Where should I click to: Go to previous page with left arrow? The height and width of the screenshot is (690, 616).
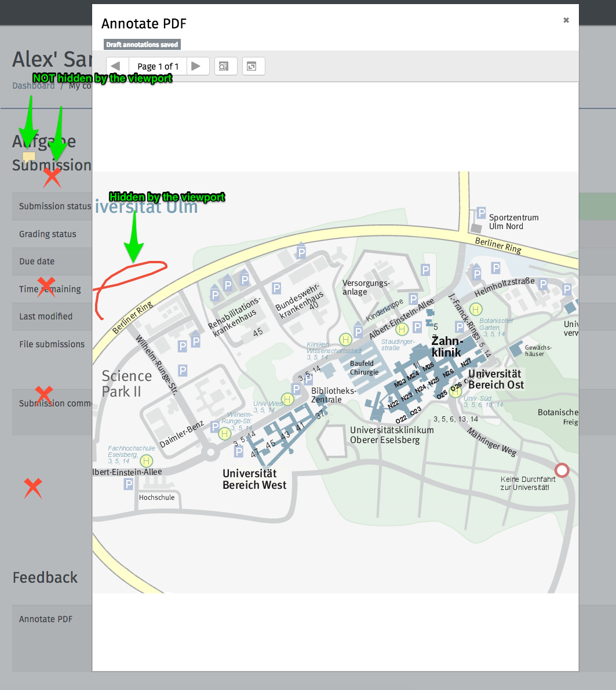point(117,67)
